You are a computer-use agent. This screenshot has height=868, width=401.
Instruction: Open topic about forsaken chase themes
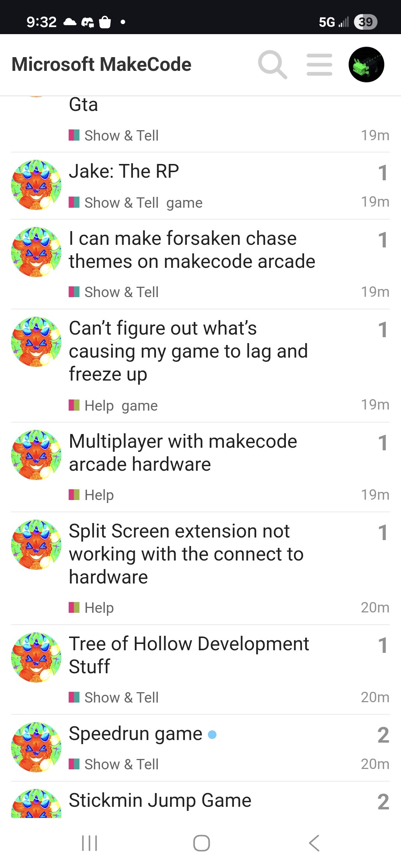click(x=192, y=250)
